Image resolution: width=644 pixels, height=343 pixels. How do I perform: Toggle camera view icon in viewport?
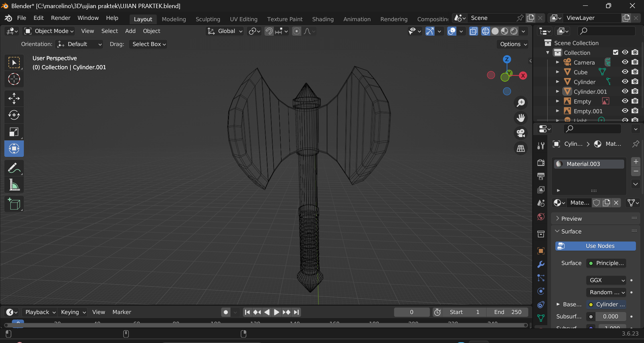[521, 133]
